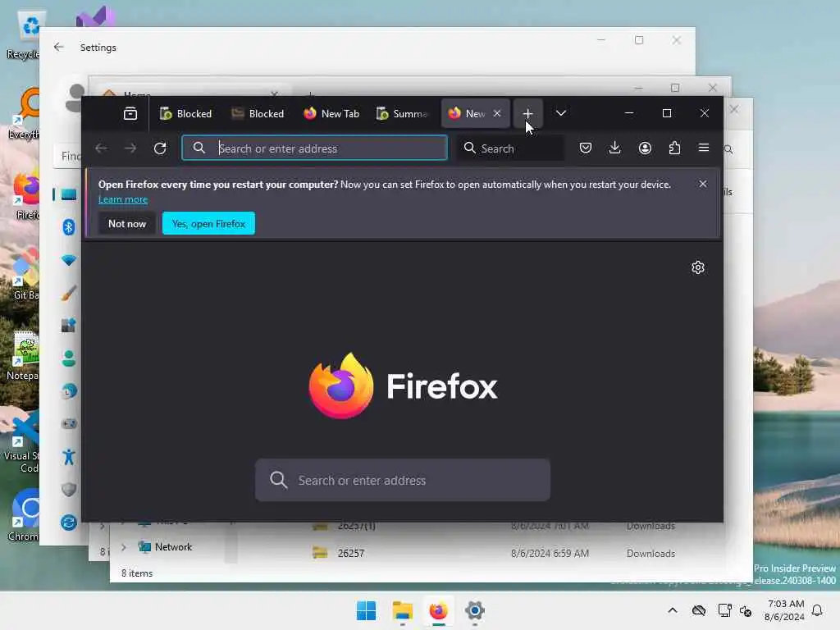Switch to the Summary tab
840x630 pixels.
(x=403, y=113)
